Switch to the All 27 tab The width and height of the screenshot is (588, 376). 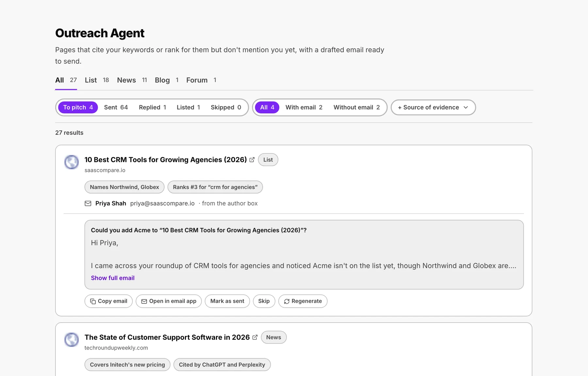(66, 80)
